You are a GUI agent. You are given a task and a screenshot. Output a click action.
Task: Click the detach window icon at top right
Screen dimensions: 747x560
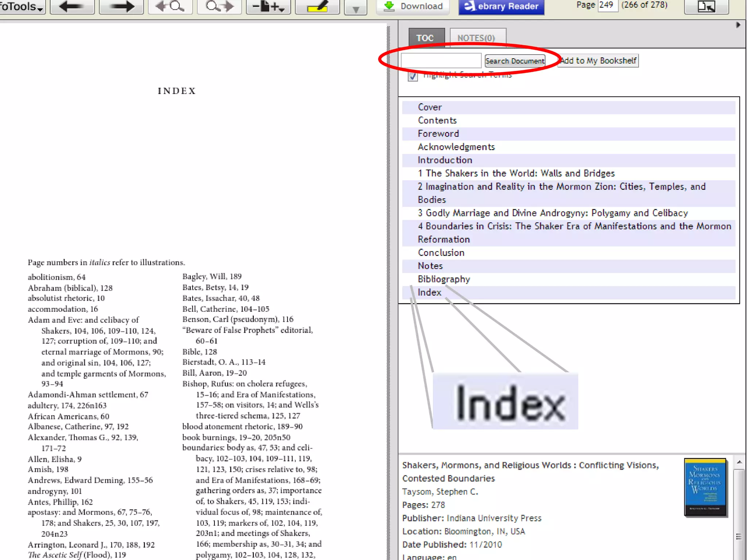(x=706, y=6)
